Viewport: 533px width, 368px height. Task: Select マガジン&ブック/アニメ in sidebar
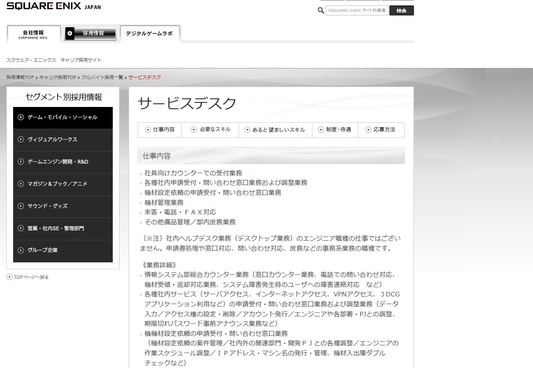point(63,184)
